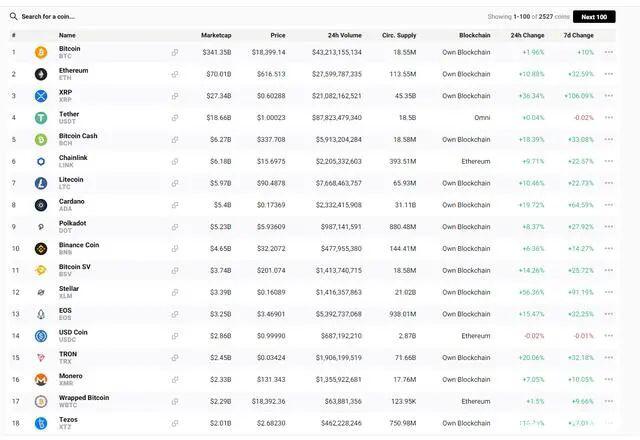This screenshot has width=640, height=440.
Task: Click the copy icon in Stellar row
Action: (x=175, y=292)
